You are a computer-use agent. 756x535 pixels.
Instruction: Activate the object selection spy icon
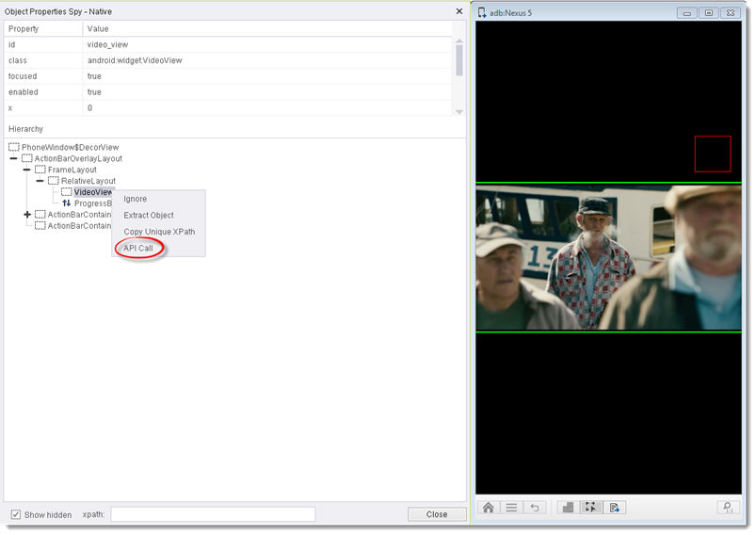click(590, 507)
